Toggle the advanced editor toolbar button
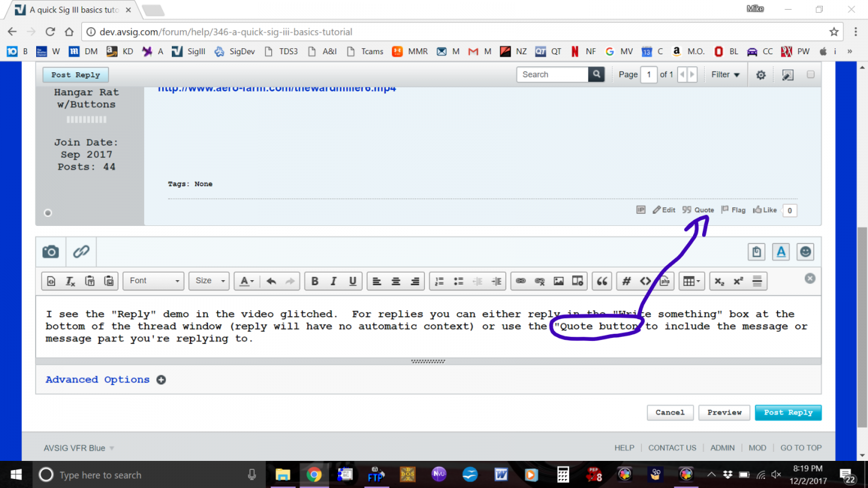The height and width of the screenshot is (488, 868). click(x=781, y=252)
